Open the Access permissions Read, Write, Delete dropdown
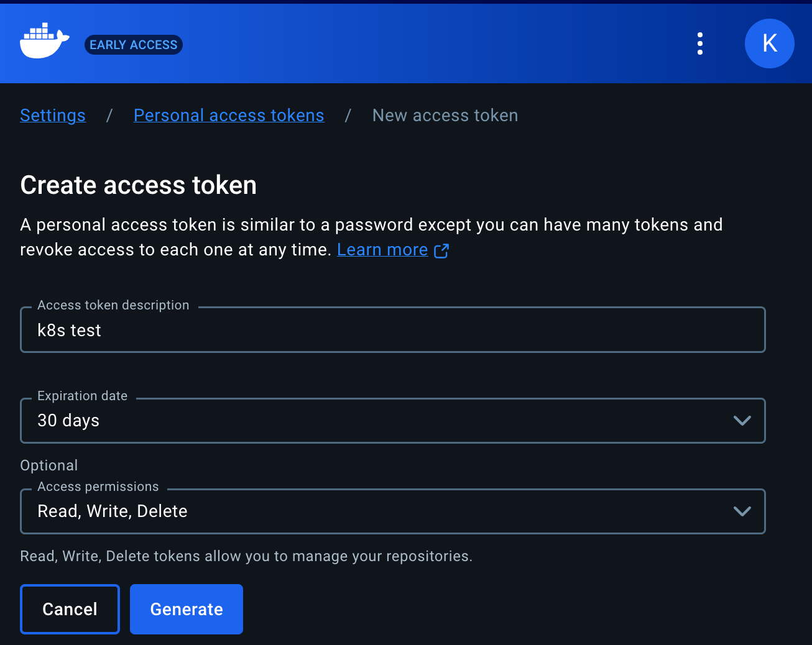Image resolution: width=812 pixels, height=645 pixels. [393, 511]
